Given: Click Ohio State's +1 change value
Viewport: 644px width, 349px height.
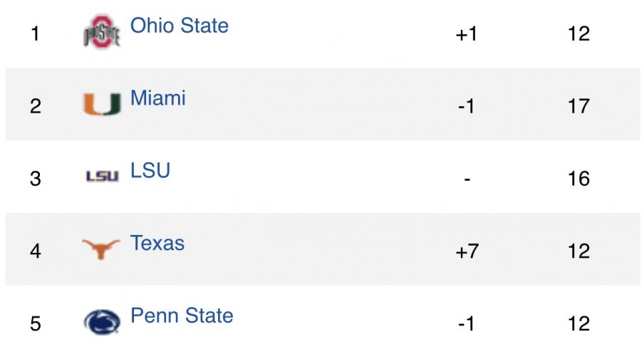Looking at the screenshot, I should point(467,34).
